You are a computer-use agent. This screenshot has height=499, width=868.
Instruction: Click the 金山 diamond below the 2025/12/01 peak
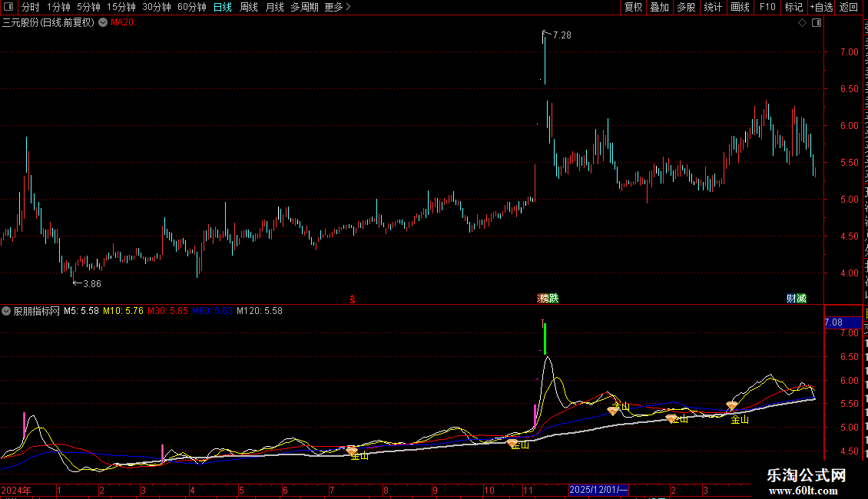click(x=612, y=411)
